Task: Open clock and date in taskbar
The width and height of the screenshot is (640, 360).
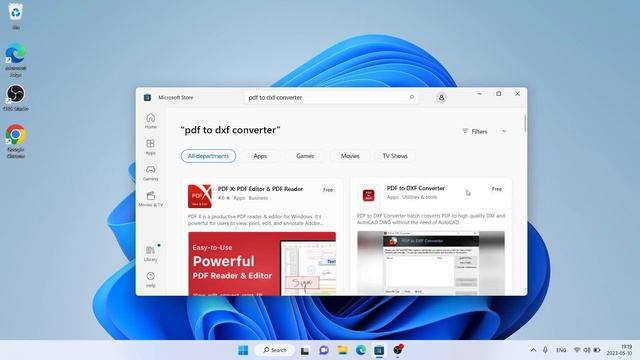Action: pyautogui.click(x=619, y=350)
